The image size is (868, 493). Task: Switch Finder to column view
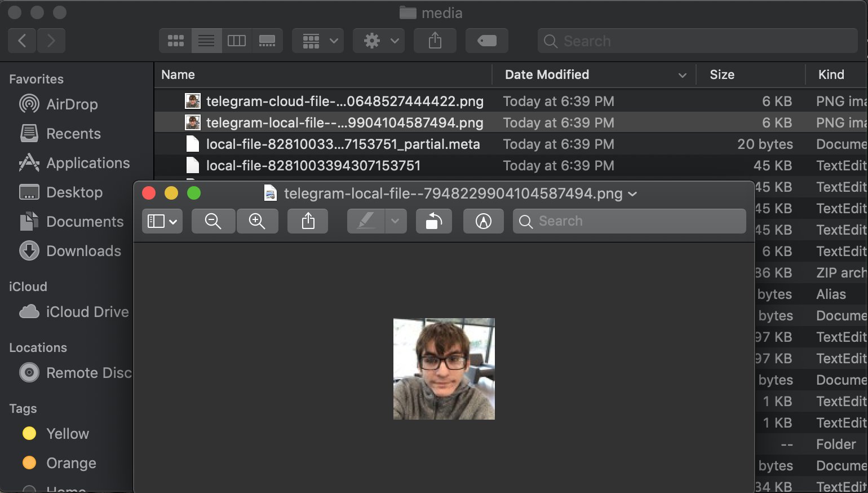click(237, 41)
